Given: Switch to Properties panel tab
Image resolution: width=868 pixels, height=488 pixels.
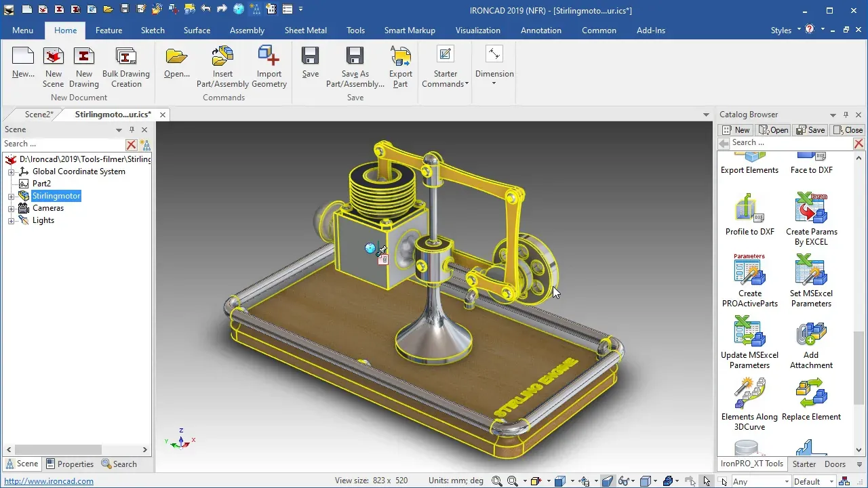Looking at the screenshot, I should (70, 464).
